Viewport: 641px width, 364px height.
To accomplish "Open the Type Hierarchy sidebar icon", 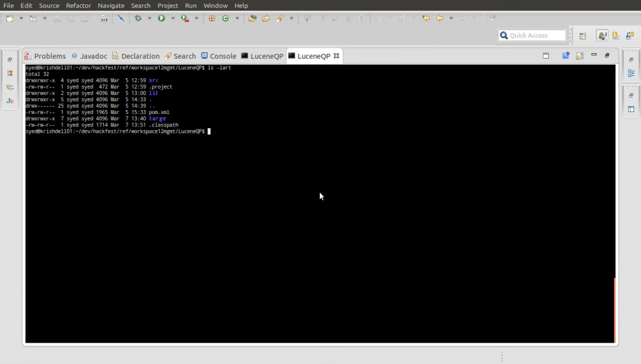I will point(10,87).
